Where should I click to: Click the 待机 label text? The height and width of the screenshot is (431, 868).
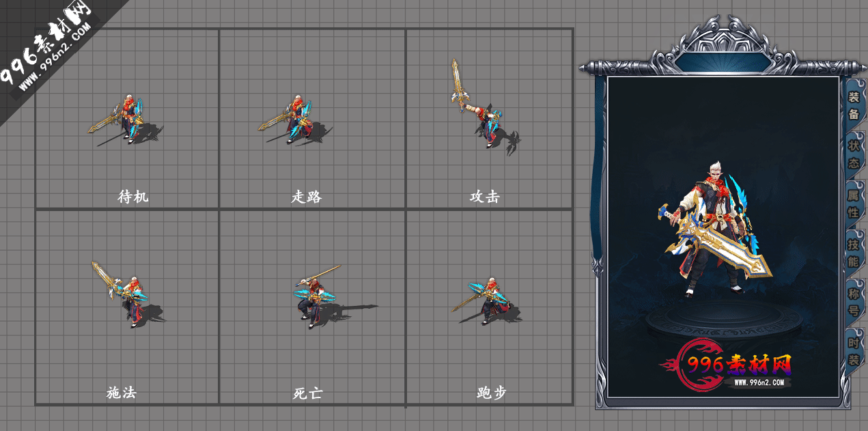pos(133,197)
